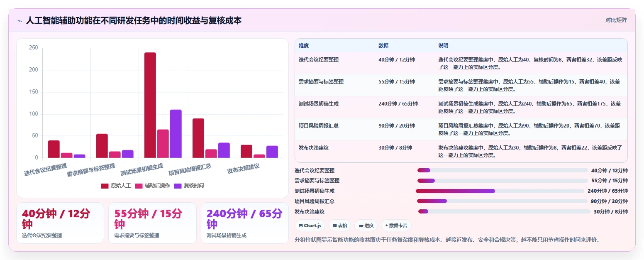Image resolution: width=644 pixels, height=260 pixels.
Task: Click the 发布决策建议 progress bar
Action: [x=504, y=211]
